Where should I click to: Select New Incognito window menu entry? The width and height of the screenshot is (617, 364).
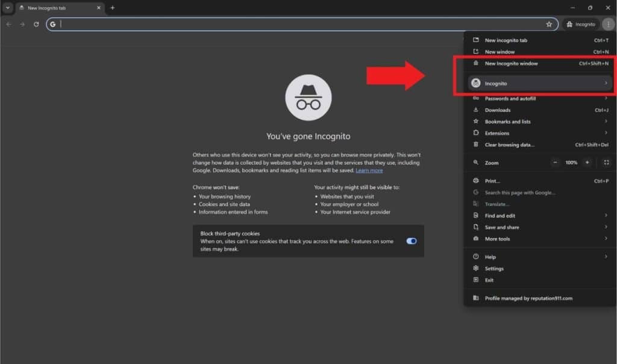pos(540,63)
